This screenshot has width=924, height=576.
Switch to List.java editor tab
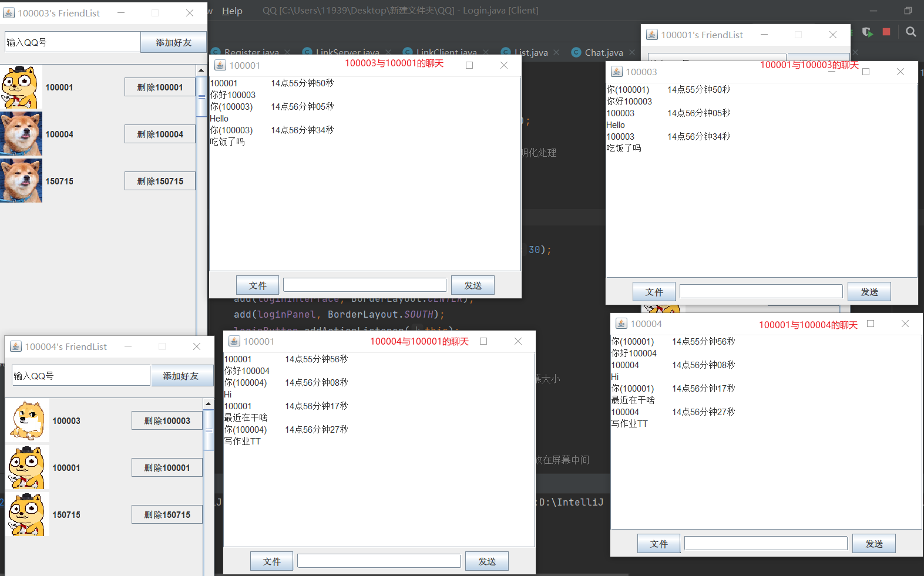pyautogui.click(x=531, y=52)
